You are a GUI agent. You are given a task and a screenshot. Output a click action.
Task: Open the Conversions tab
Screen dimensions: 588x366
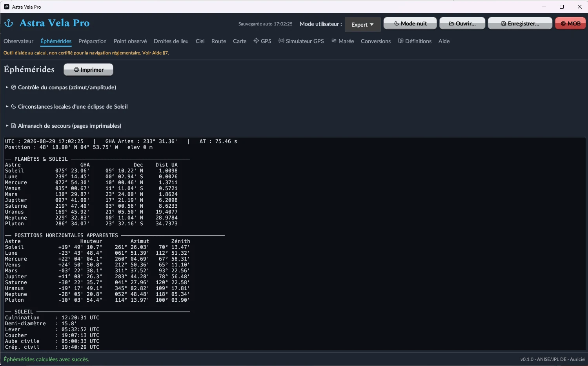click(x=376, y=41)
